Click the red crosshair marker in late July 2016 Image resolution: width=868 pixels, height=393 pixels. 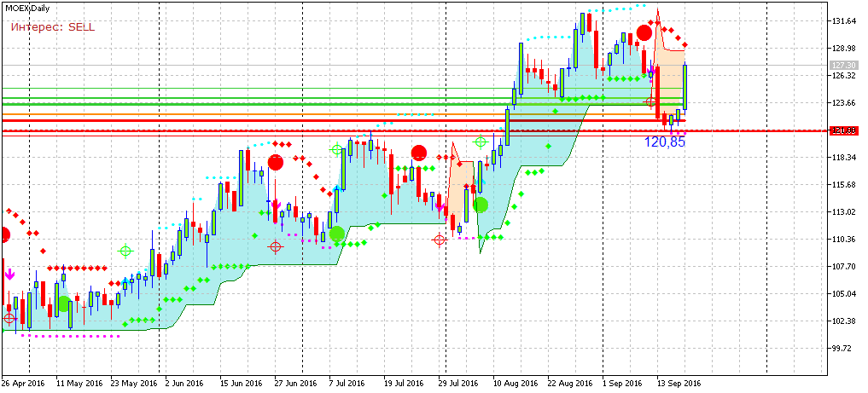coord(440,240)
